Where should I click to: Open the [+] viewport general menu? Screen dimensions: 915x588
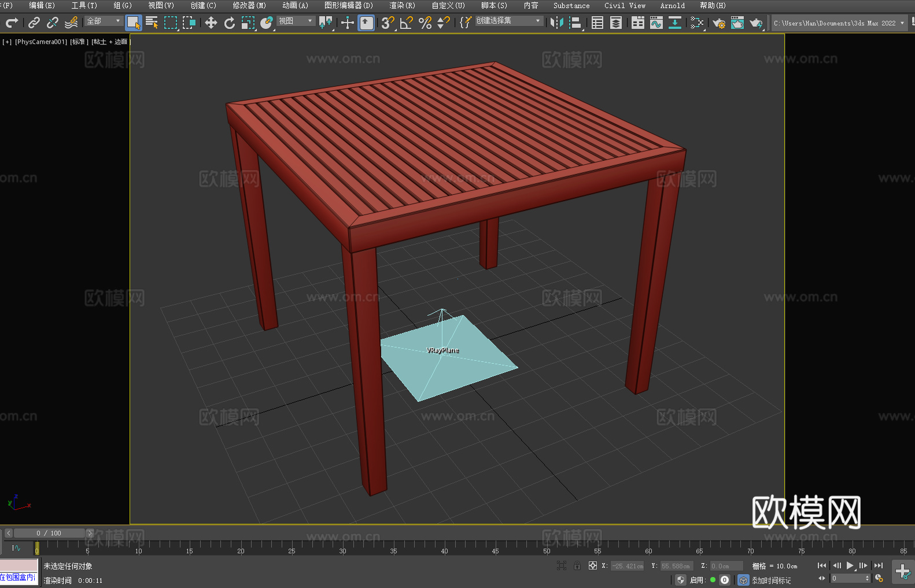pos(7,42)
